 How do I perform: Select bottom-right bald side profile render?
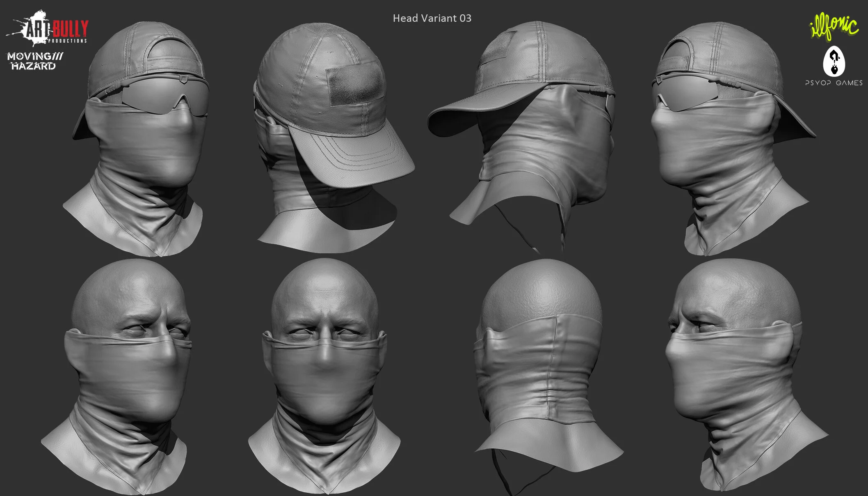tap(742, 374)
